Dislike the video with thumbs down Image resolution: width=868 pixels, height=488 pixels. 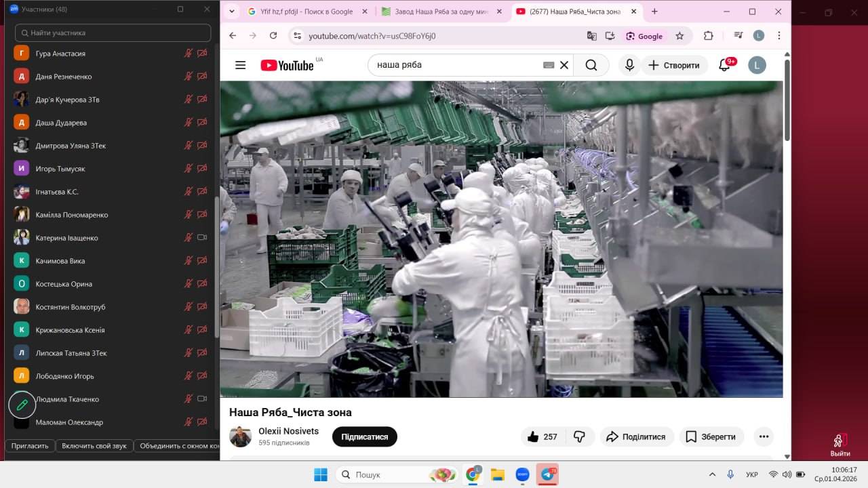coord(579,437)
